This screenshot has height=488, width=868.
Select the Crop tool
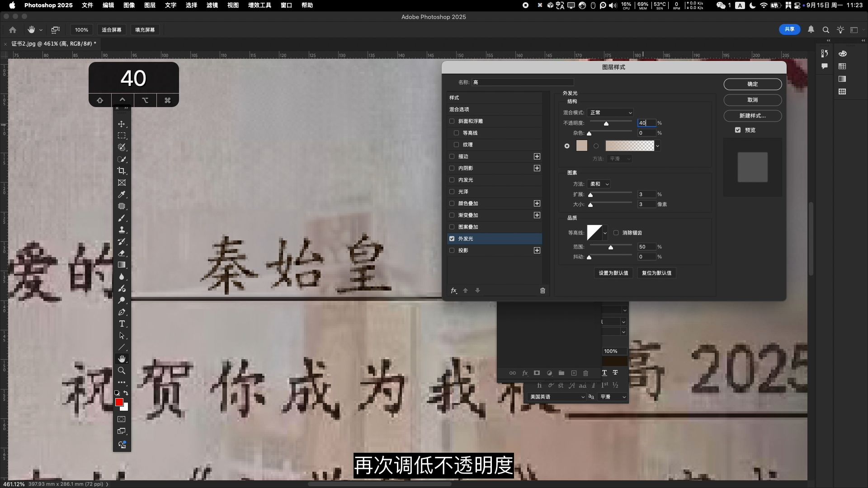coord(121,171)
